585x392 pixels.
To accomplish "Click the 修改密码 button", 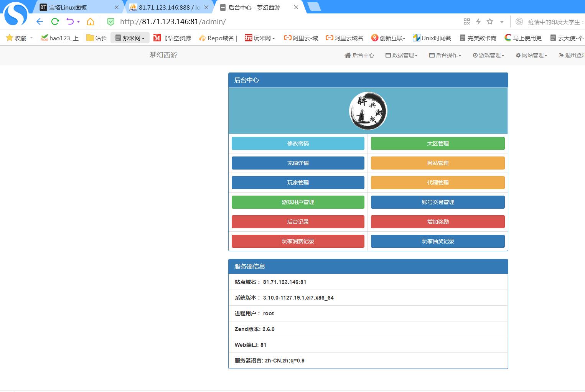I will [298, 143].
